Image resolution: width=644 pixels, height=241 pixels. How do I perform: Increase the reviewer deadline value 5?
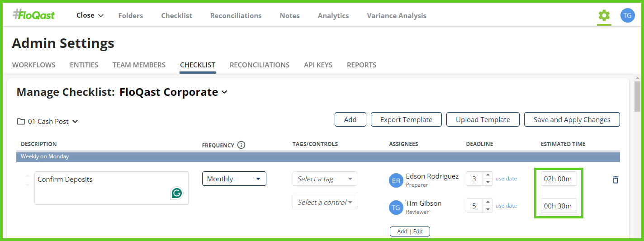pos(487,203)
